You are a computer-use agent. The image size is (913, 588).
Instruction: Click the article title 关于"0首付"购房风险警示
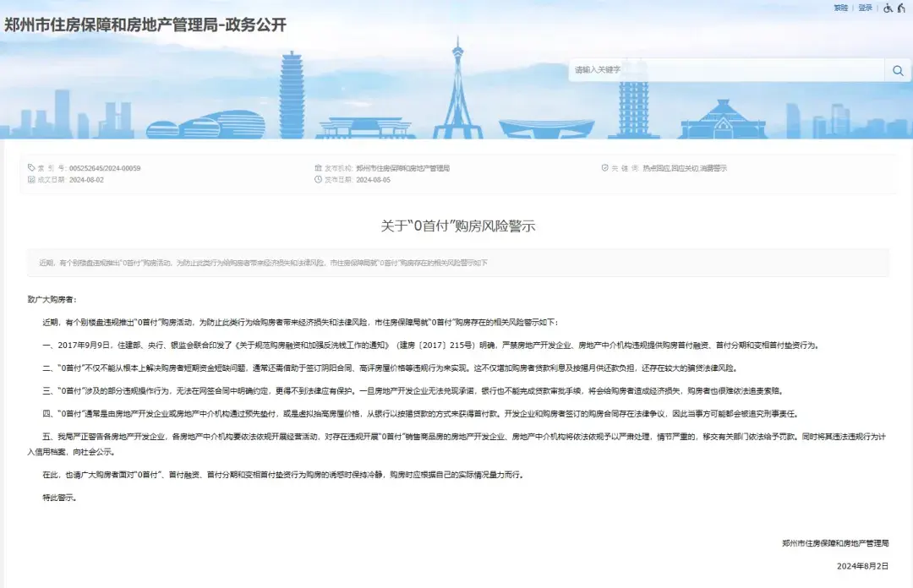click(x=457, y=226)
